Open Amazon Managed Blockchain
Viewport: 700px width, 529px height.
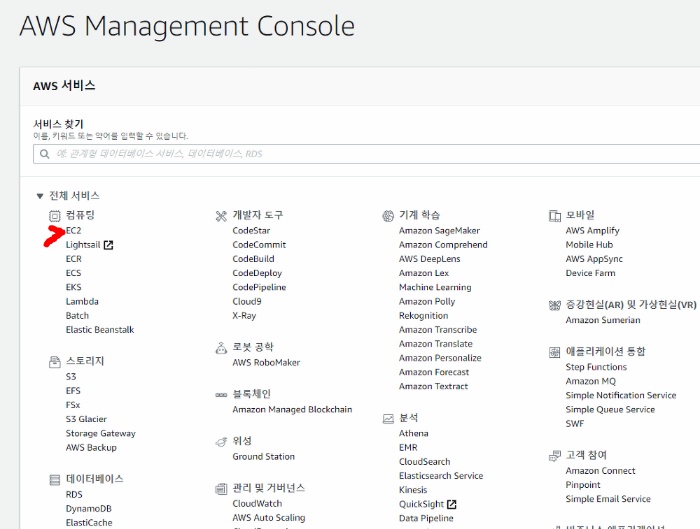[292, 409]
